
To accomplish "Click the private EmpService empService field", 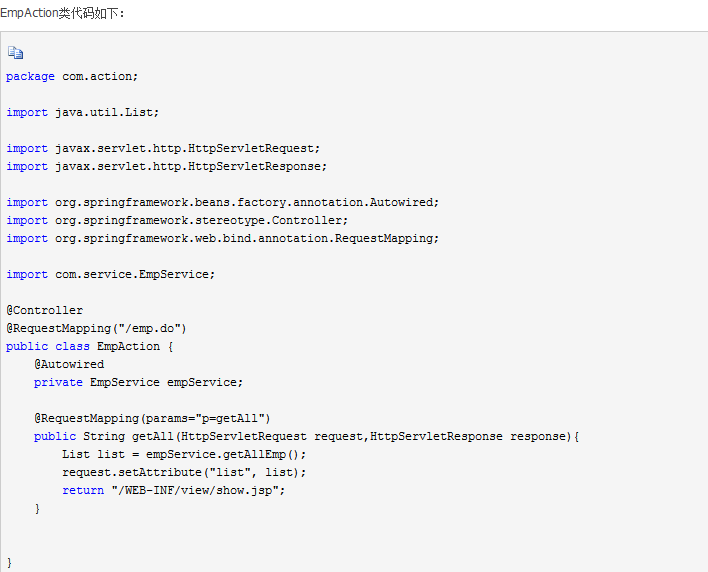I will (x=138, y=382).
